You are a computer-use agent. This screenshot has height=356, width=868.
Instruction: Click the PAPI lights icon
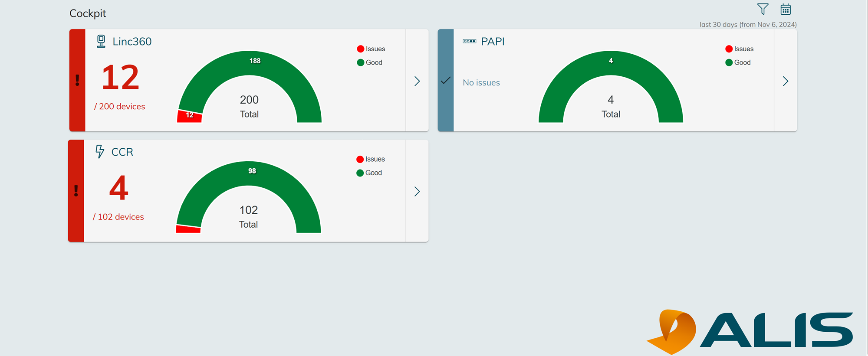(469, 41)
